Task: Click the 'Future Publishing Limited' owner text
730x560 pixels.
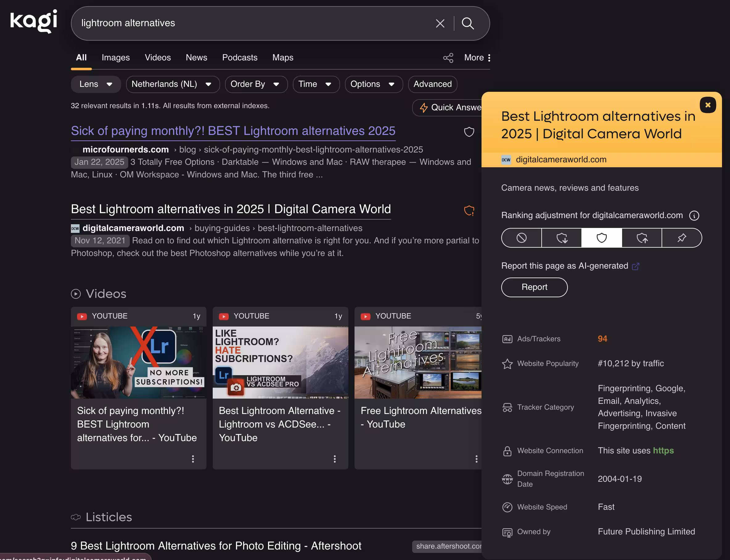Action: tap(646, 532)
